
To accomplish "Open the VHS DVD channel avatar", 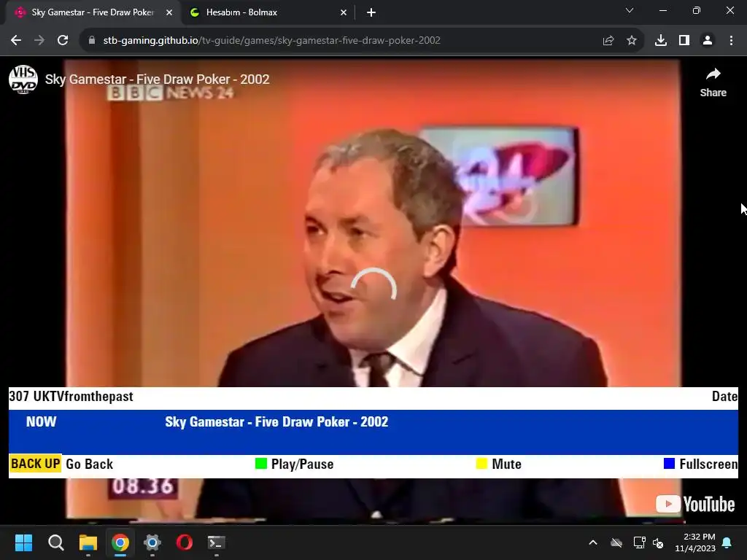I will [23, 79].
